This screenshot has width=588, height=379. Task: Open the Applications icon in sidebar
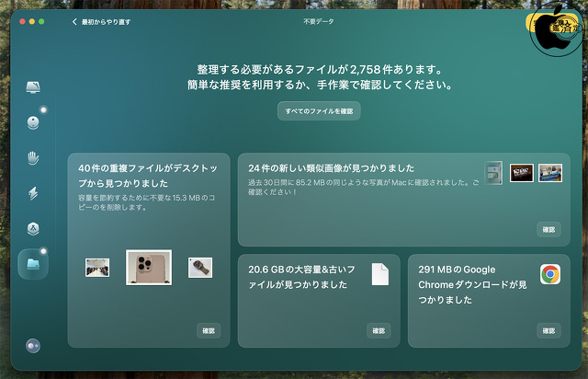coord(33,228)
